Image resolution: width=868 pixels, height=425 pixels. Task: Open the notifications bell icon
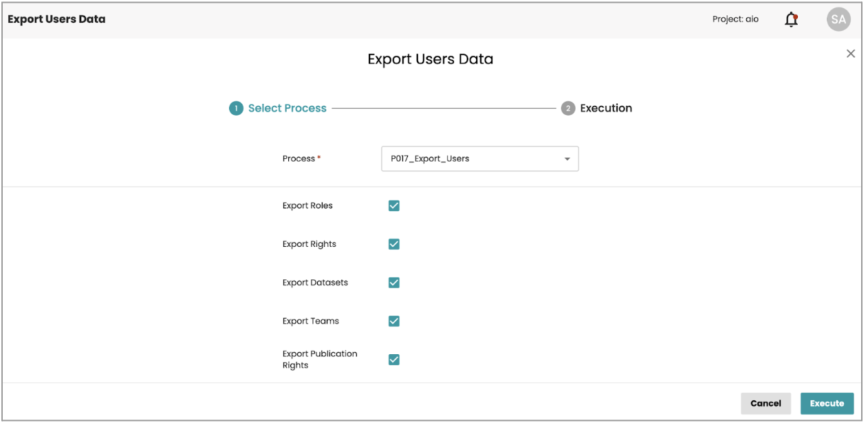pyautogui.click(x=791, y=20)
